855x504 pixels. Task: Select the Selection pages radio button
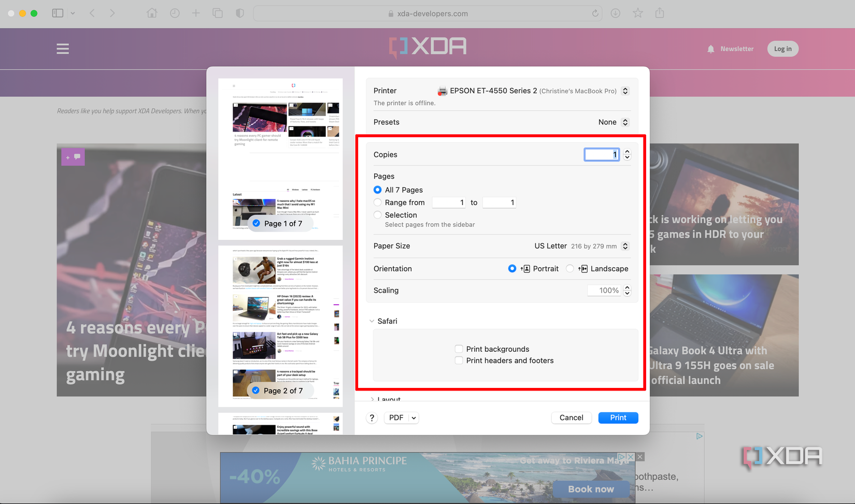tap(378, 215)
